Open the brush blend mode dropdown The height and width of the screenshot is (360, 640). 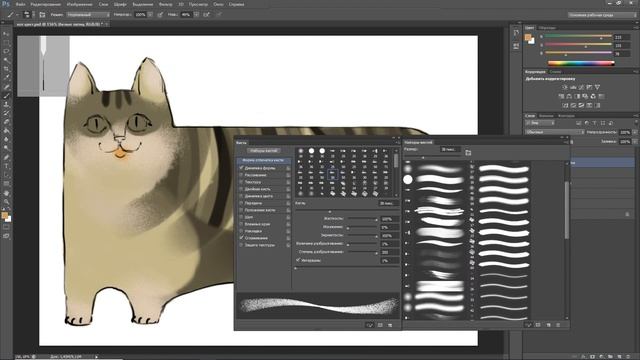[88, 15]
